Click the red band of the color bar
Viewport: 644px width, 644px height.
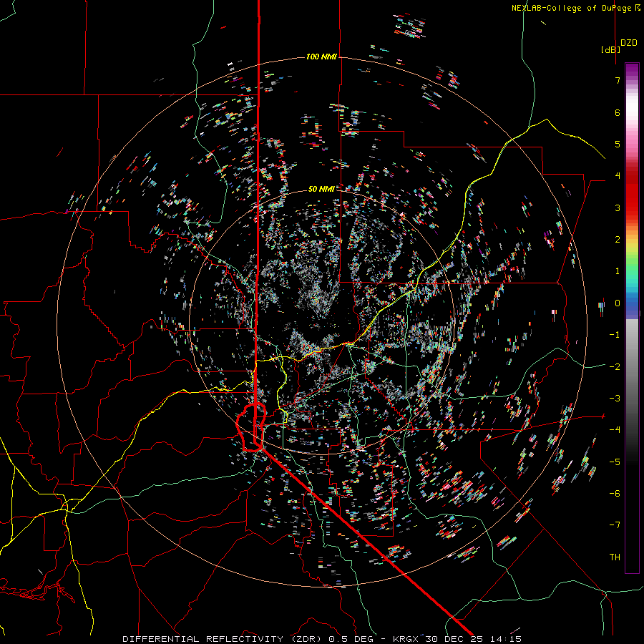(632, 197)
